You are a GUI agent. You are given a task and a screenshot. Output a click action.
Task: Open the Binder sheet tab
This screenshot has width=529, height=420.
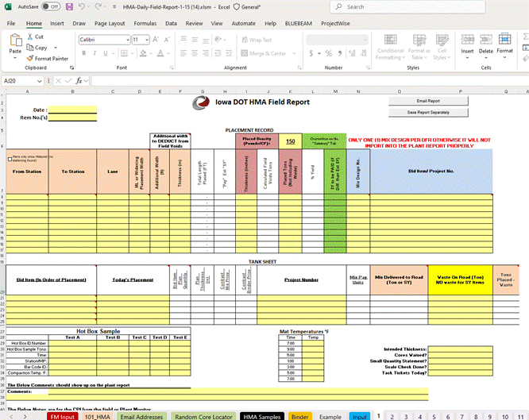click(x=299, y=417)
